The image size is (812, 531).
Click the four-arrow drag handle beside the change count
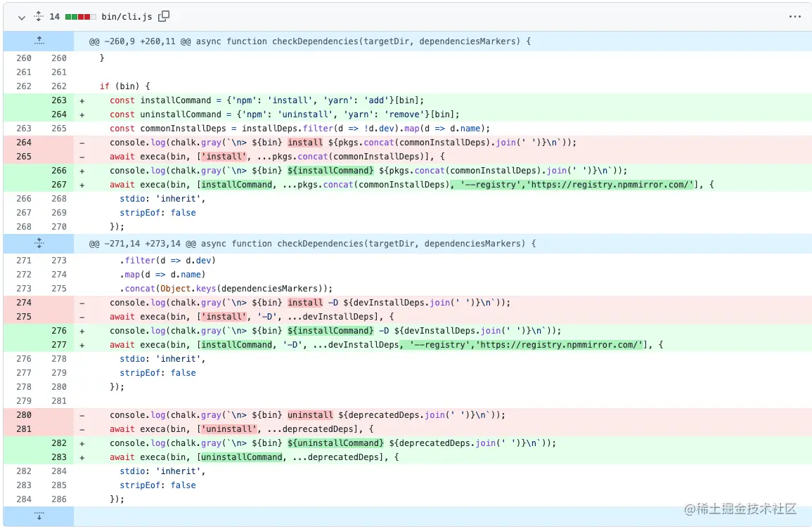point(39,15)
